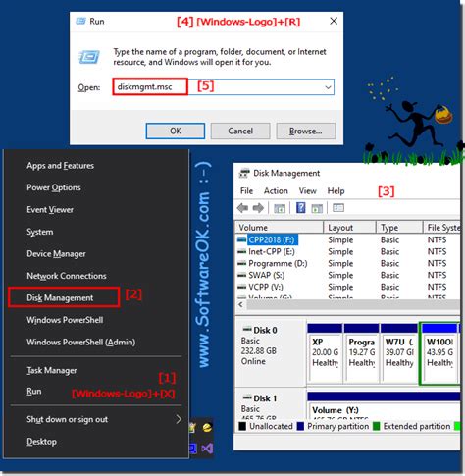Launch Windows PowerShell menu entry

65,320
